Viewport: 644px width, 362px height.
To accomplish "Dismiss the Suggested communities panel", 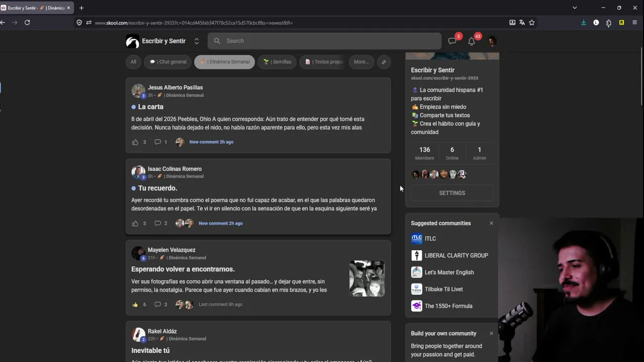I will click(492, 223).
